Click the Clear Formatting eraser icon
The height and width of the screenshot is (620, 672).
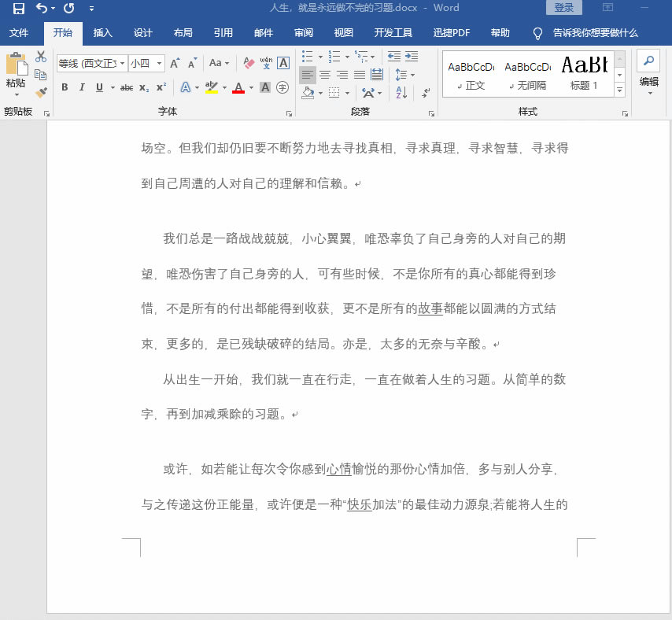(249, 63)
